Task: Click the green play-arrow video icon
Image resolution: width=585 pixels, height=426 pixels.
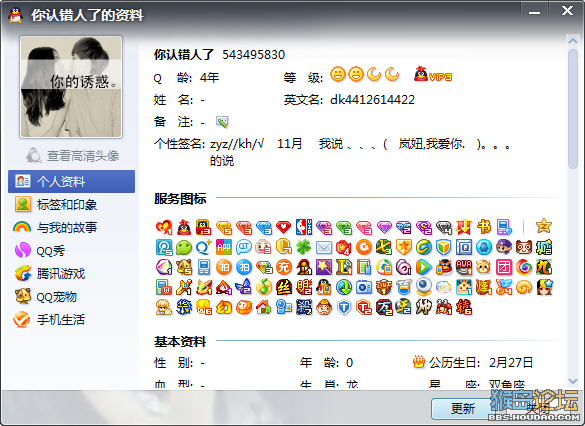Action: click(x=424, y=267)
